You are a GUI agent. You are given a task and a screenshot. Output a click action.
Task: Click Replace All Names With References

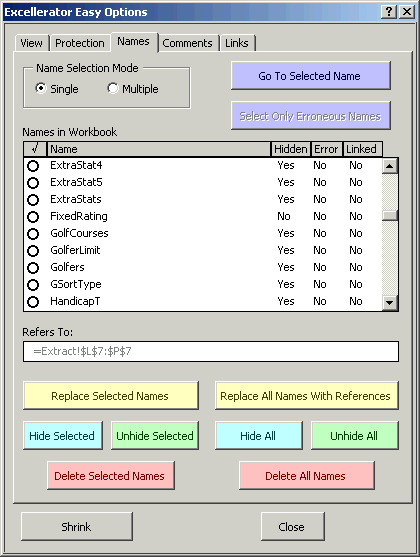point(306,396)
